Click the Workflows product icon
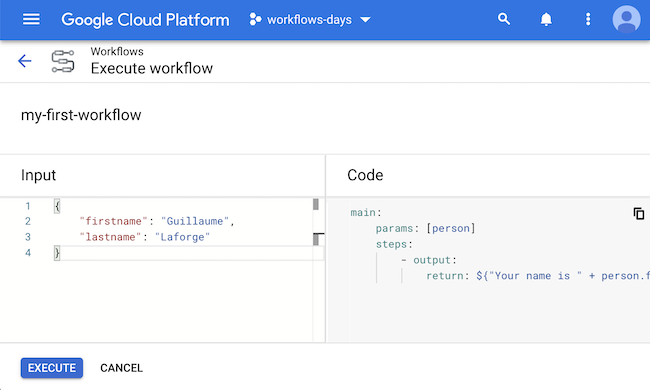This screenshot has height=390, width=650. [63, 61]
